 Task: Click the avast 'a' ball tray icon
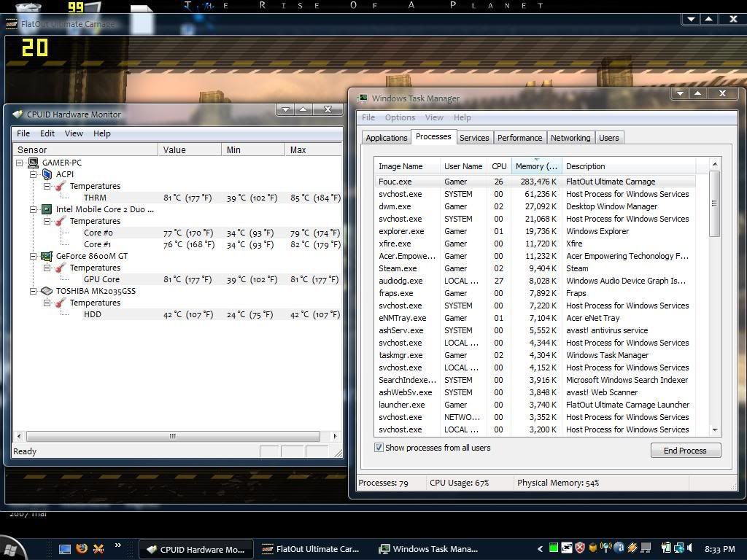pyautogui.click(x=619, y=548)
